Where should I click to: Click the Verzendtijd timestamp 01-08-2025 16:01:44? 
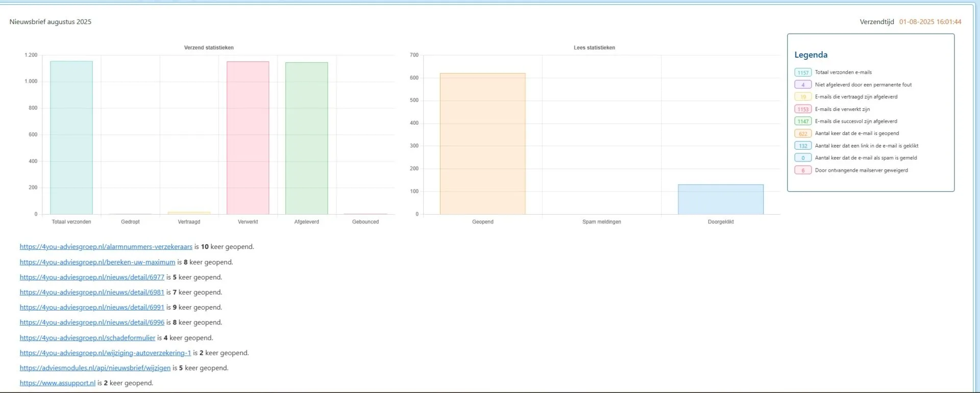click(930, 22)
